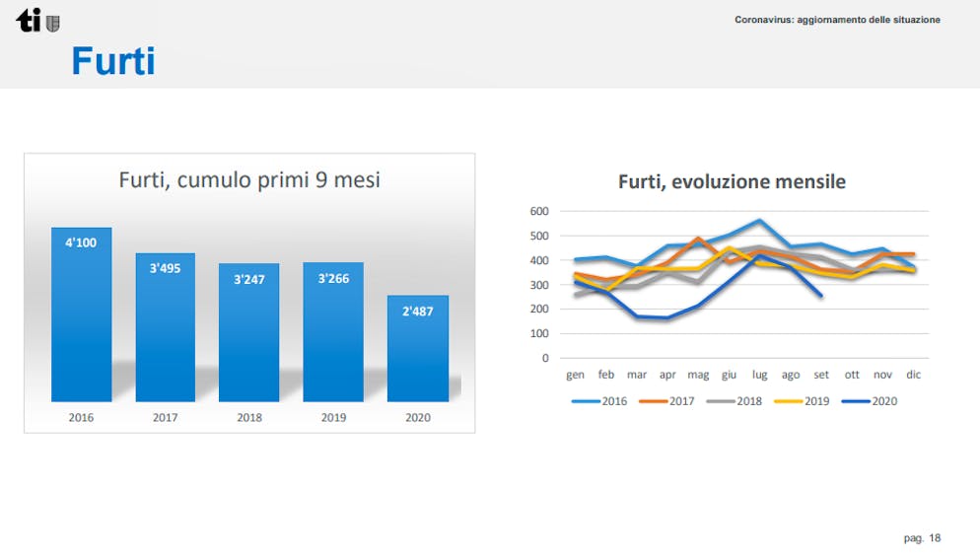Click month label 'mag'
Screen dimensions: 980x555
[698, 375]
